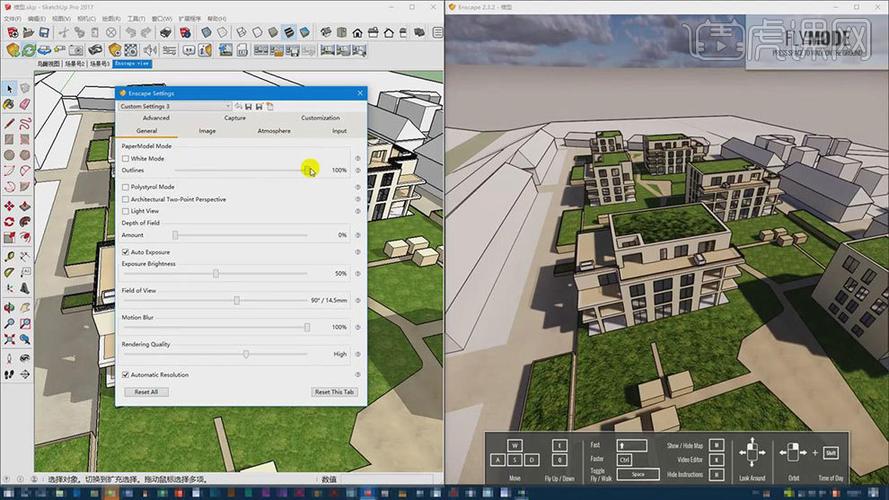Viewport: 889px width, 500px height.
Task: Uncheck the Automatic Resolution checkbox
Action: [125, 375]
